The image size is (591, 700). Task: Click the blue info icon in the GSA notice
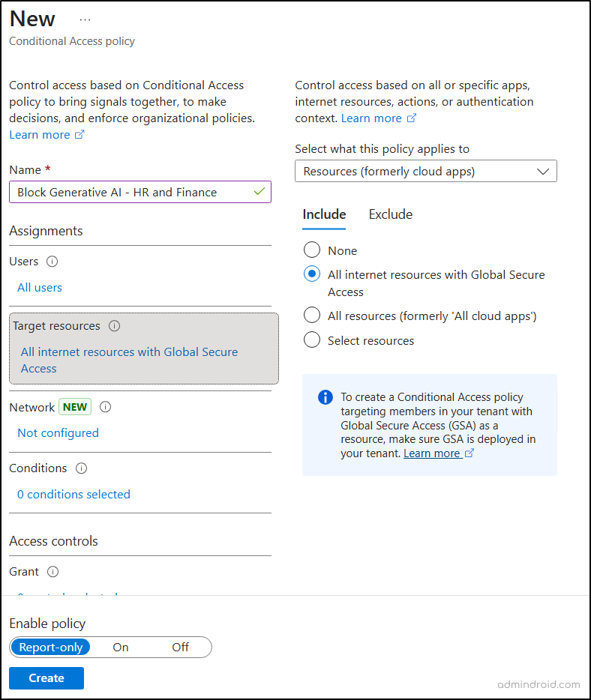click(325, 397)
